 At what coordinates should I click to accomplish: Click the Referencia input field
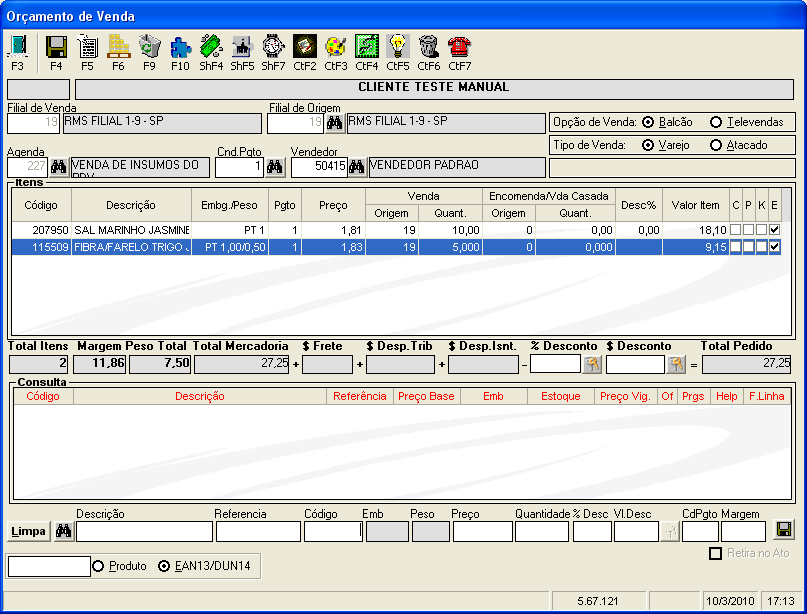(258, 532)
